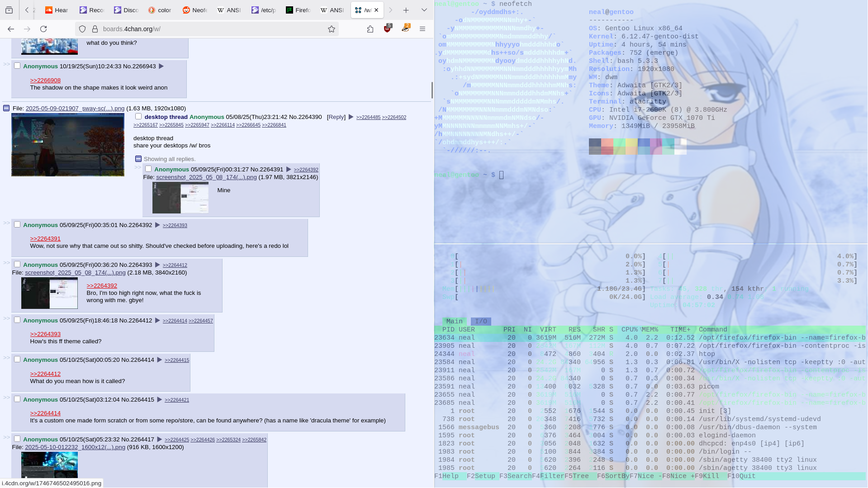Open the post menu arrow for No.2266943
This screenshot has height=488, width=868.
[161, 66]
